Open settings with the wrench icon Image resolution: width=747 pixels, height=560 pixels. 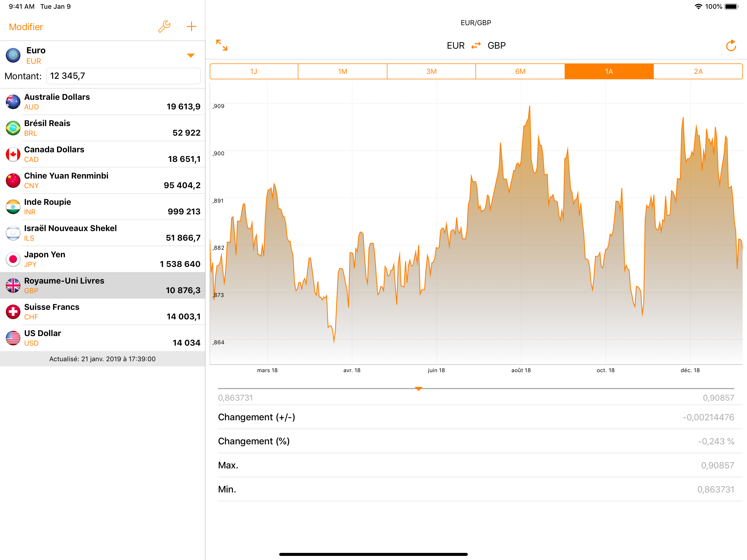(164, 27)
